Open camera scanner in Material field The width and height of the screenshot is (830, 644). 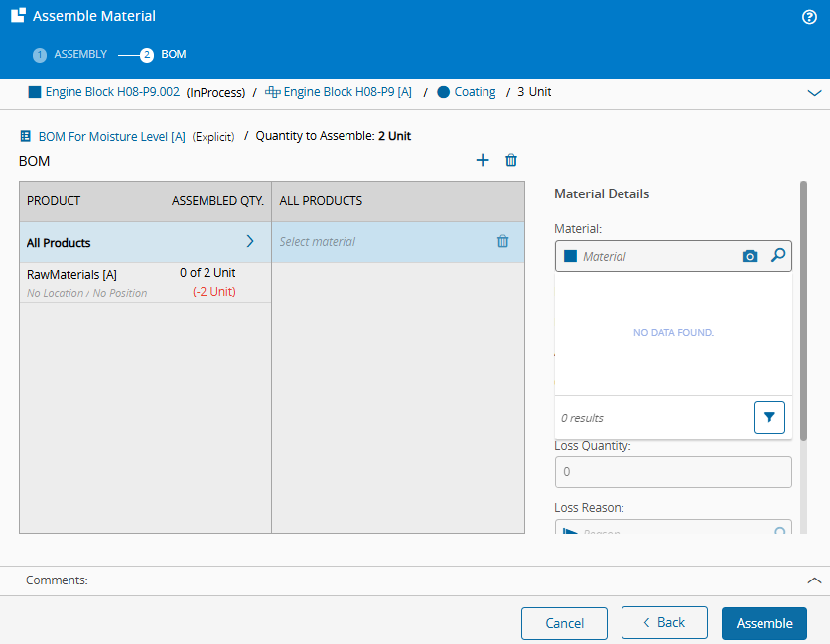click(x=750, y=256)
